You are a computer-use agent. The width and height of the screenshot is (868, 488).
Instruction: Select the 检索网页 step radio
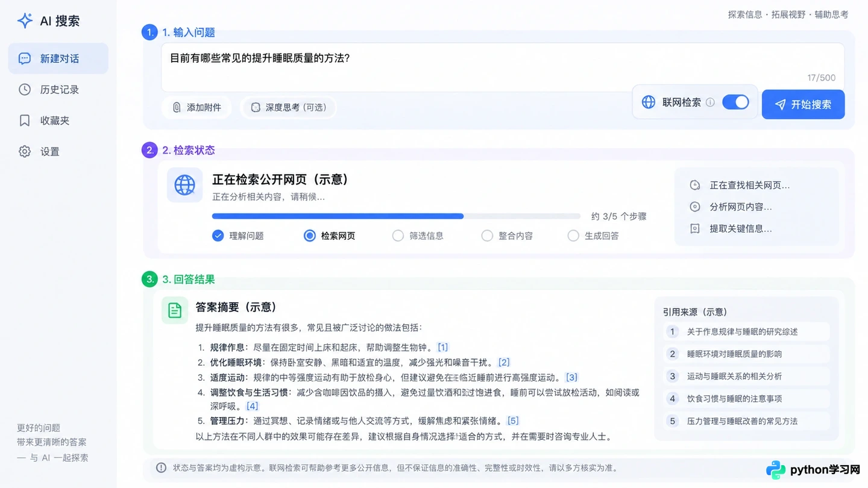(310, 236)
